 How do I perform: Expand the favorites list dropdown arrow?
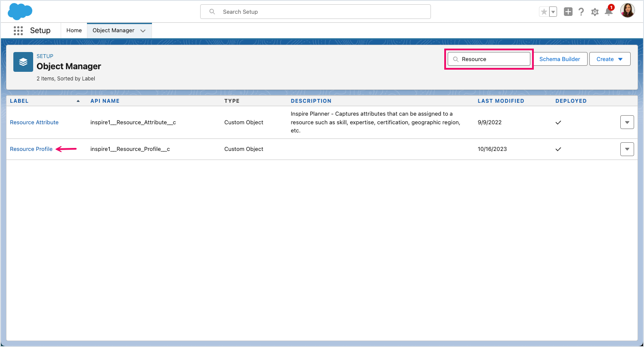click(553, 12)
